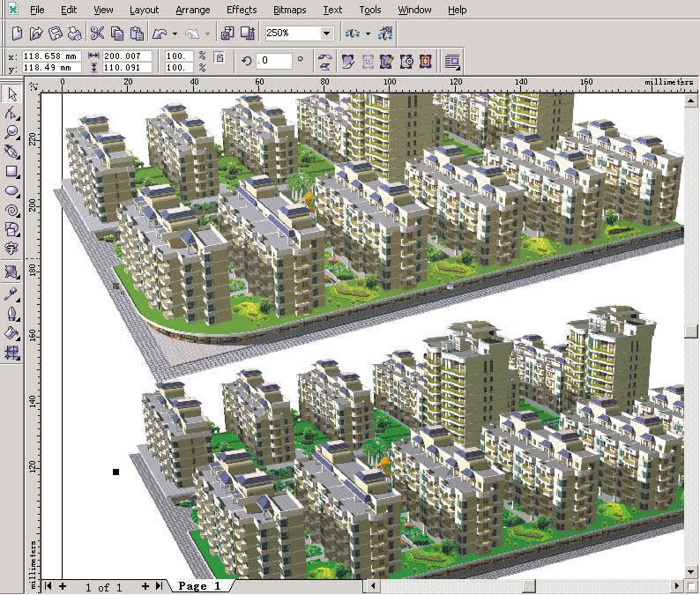The width and height of the screenshot is (700, 595).
Task: Switch to the Page 1 tab
Action: point(199,585)
